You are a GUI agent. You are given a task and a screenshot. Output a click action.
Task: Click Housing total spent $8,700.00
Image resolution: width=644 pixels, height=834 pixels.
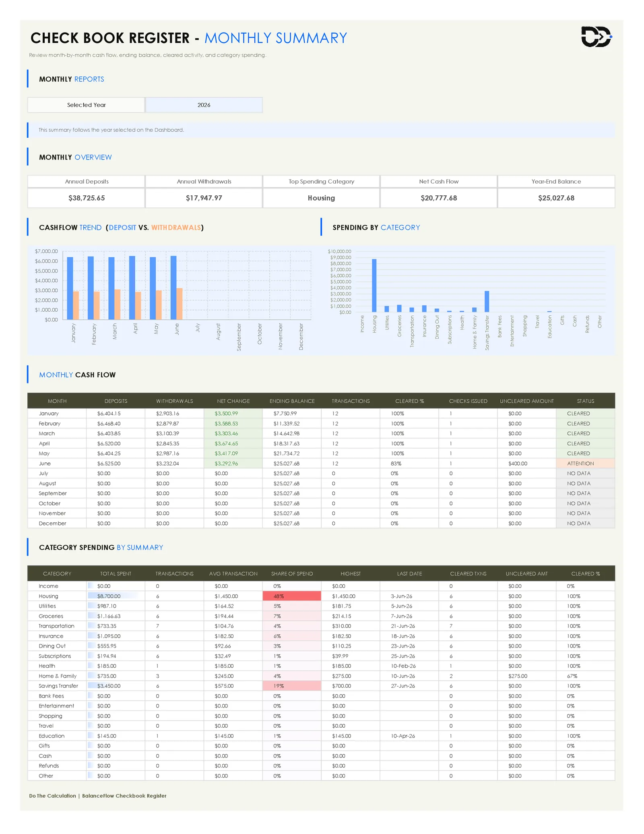pyautogui.click(x=116, y=596)
